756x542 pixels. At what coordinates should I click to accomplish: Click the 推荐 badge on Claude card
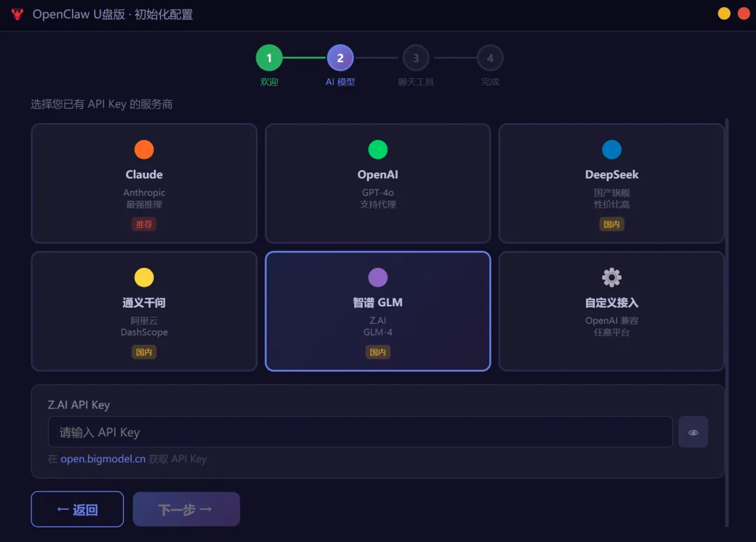[144, 224]
